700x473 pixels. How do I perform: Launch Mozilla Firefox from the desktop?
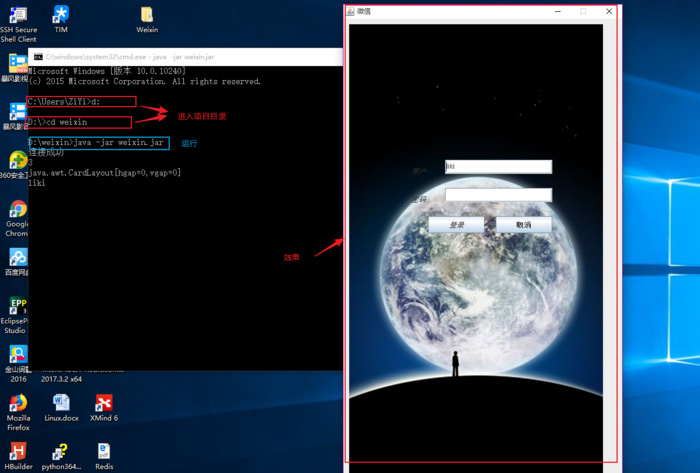[18, 412]
